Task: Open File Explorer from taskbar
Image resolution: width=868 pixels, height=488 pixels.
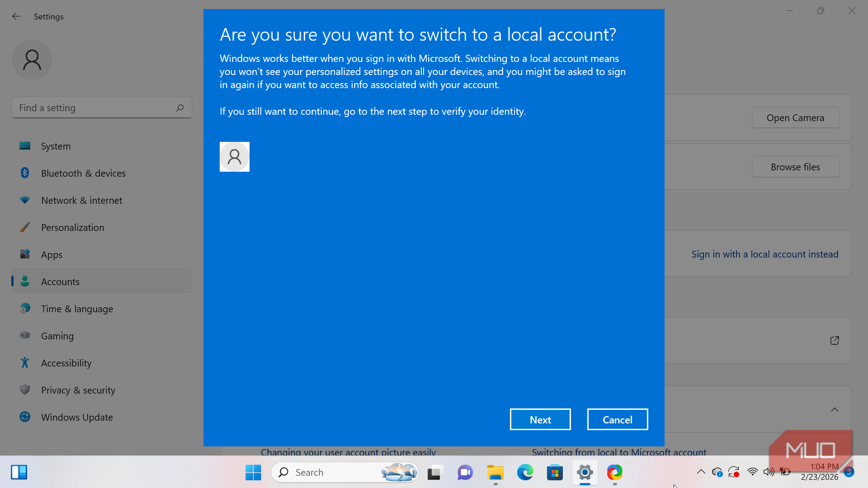Action: pyautogui.click(x=495, y=472)
